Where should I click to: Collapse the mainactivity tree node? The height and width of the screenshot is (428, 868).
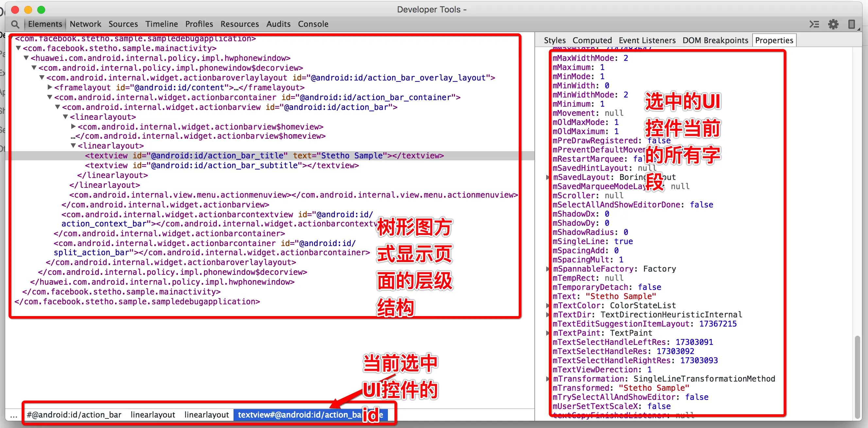19,48
